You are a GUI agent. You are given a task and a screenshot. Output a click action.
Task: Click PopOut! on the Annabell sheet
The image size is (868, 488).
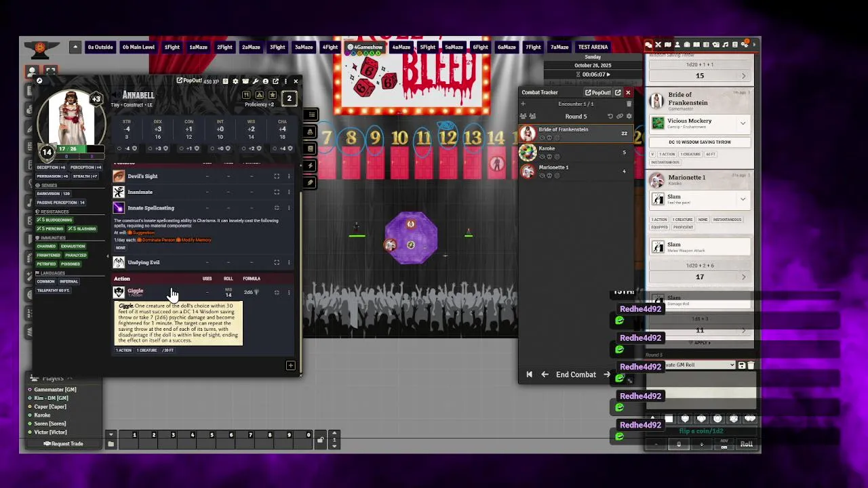(189, 81)
